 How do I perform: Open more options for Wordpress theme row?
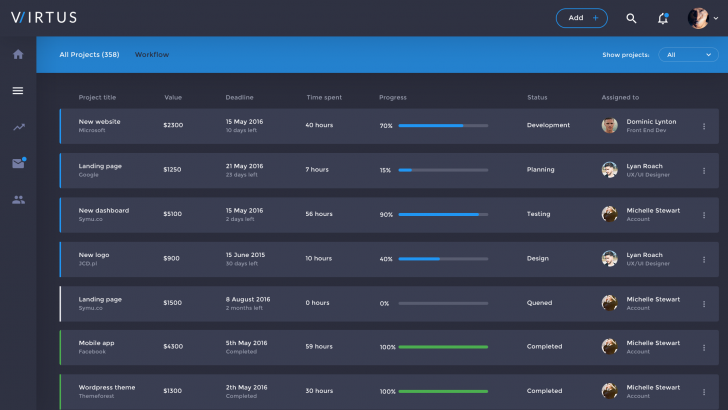704,392
